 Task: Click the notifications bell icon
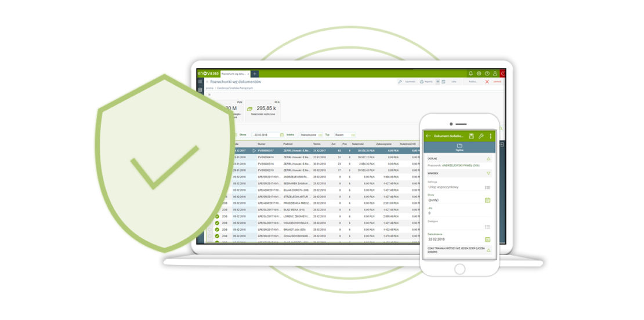click(x=471, y=74)
